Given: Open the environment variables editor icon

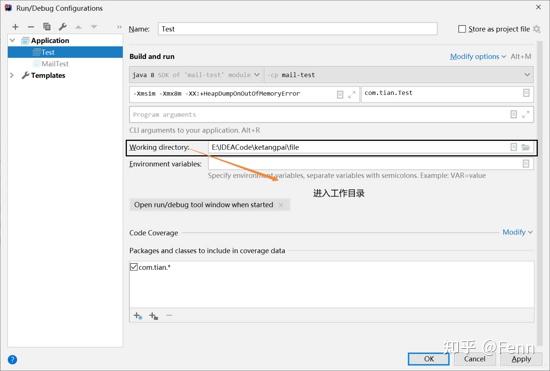Looking at the screenshot, I should [x=525, y=163].
